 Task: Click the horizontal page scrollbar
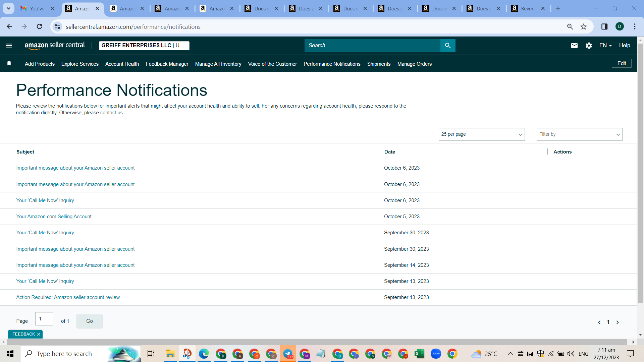(317, 342)
